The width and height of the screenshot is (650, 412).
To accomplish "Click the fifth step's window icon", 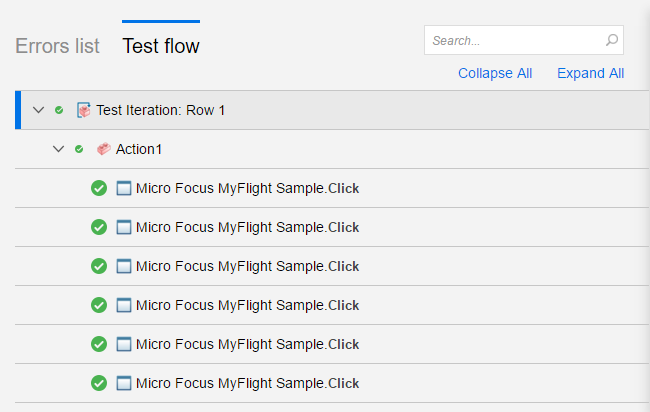I will tap(124, 344).
